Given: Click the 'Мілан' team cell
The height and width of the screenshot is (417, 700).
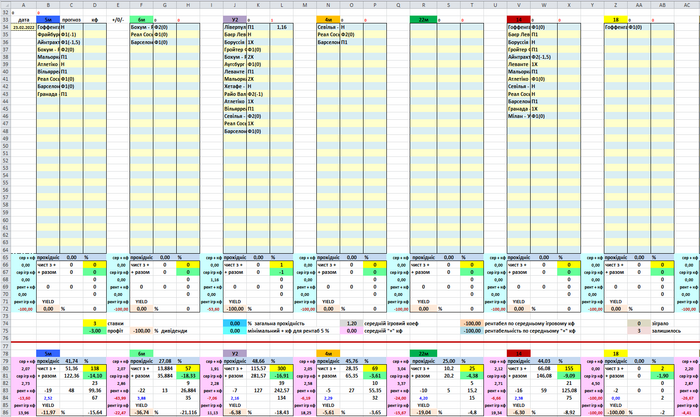Looking at the screenshot, I should click(x=518, y=116).
